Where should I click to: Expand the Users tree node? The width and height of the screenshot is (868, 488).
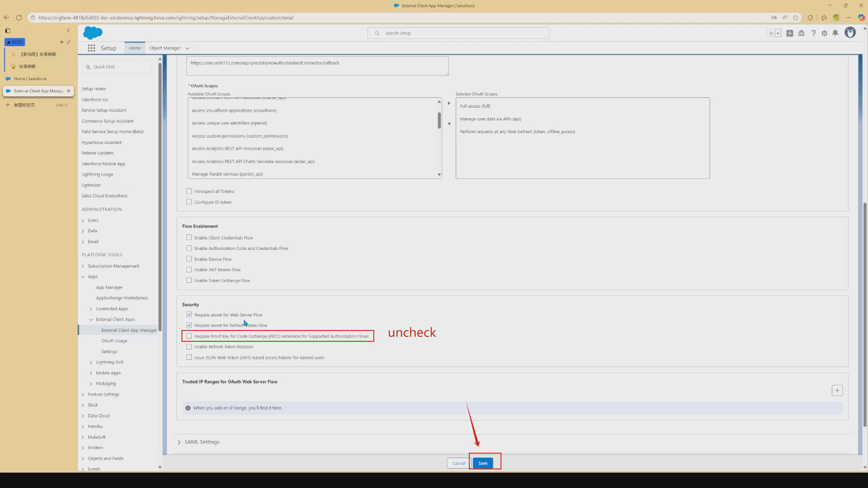(x=83, y=220)
